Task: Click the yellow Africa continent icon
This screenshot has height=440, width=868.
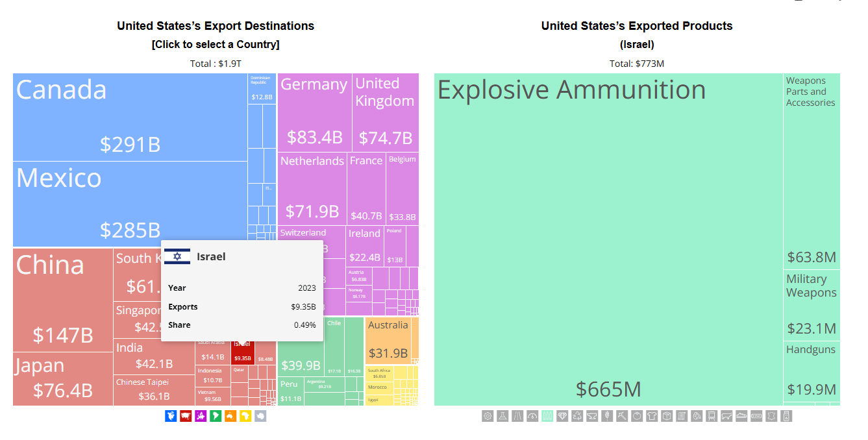Action: tap(245, 416)
